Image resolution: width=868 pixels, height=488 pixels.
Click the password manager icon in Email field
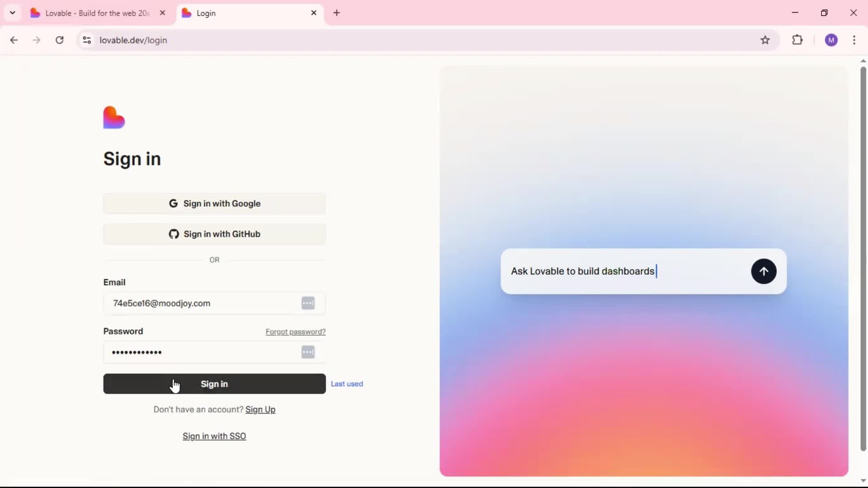[x=308, y=303]
